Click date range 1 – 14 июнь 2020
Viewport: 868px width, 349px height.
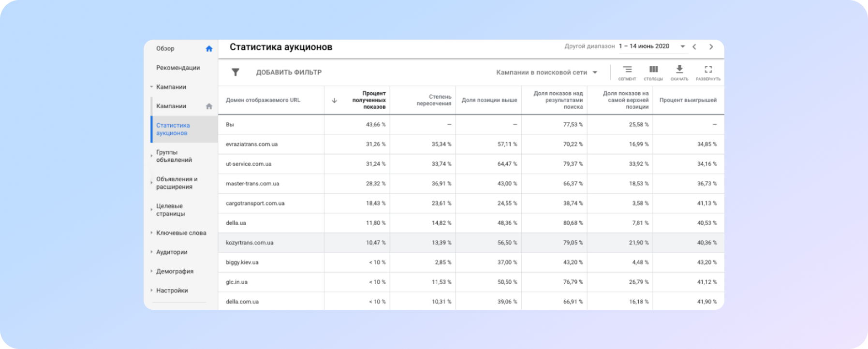coord(644,46)
